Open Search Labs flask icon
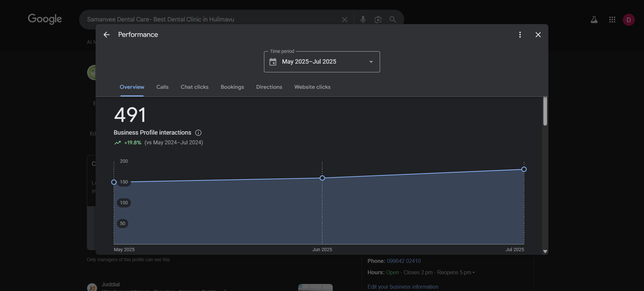 pyautogui.click(x=594, y=20)
